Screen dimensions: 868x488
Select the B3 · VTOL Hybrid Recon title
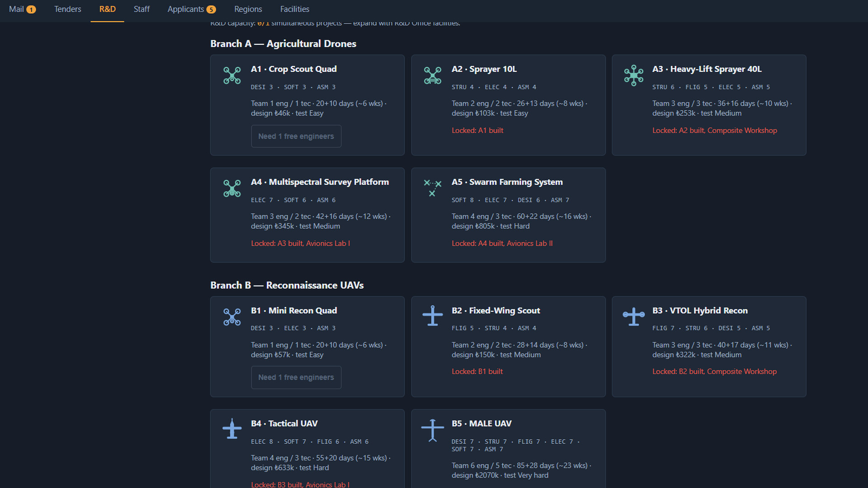700,310
